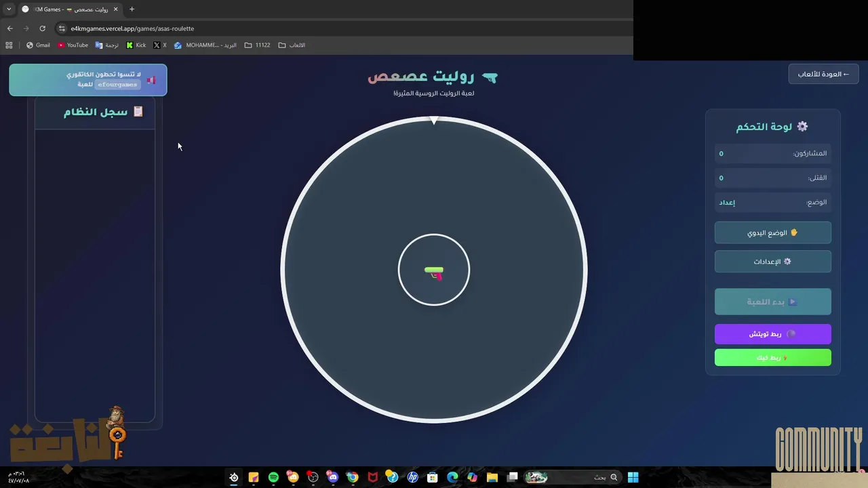
Task: Open the 11122 bookmarks folder
Action: click(x=257, y=45)
